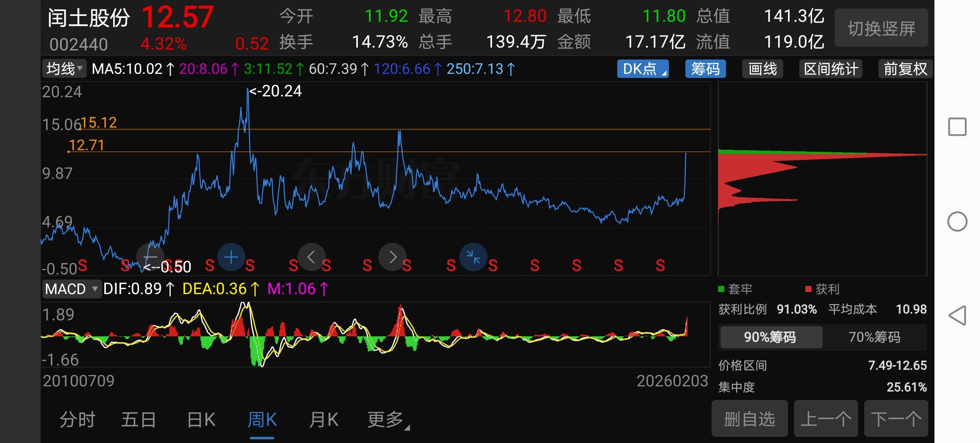Select the 90%筹码 option

click(770, 337)
